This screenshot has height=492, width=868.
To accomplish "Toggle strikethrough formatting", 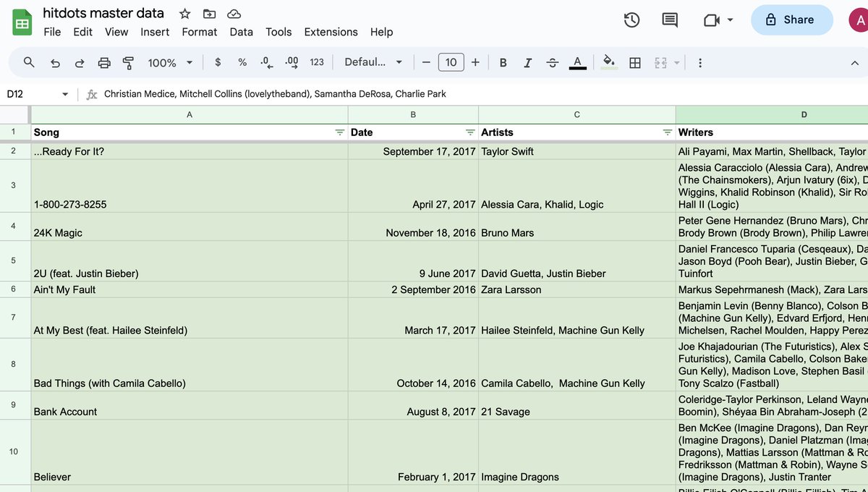I will coord(553,63).
